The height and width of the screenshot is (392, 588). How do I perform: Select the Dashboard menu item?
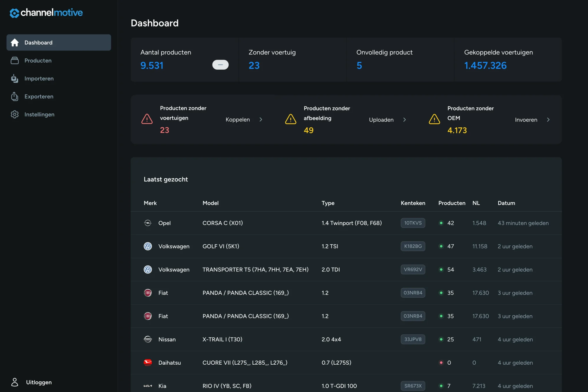(x=59, y=42)
